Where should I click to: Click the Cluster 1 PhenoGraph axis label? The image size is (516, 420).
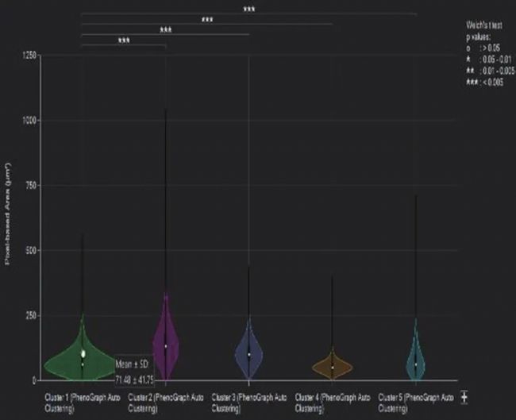coord(82,401)
